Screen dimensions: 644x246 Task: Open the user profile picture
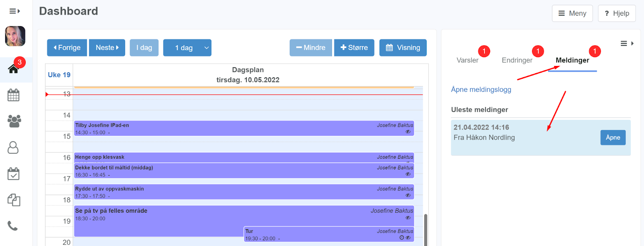pyautogui.click(x=15, y=36)
